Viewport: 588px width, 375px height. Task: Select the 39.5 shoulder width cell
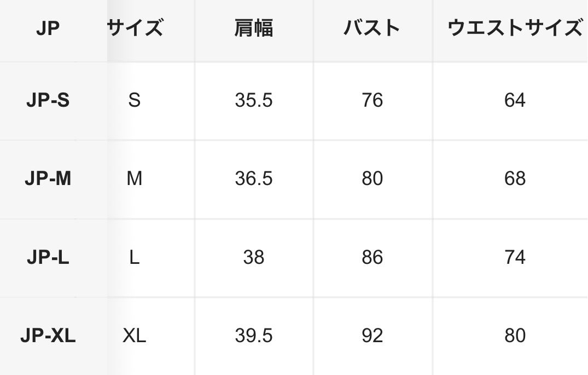tap(253, 336)
